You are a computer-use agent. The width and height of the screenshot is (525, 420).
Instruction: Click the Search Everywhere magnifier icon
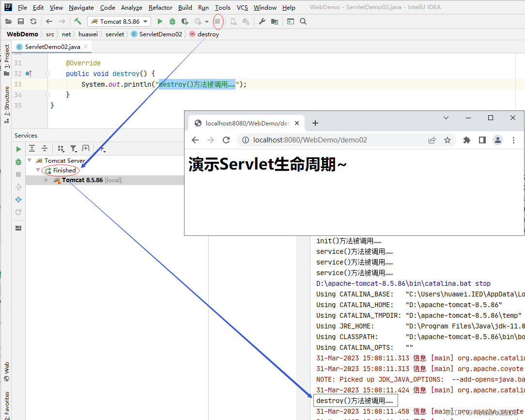coord(303,21)
